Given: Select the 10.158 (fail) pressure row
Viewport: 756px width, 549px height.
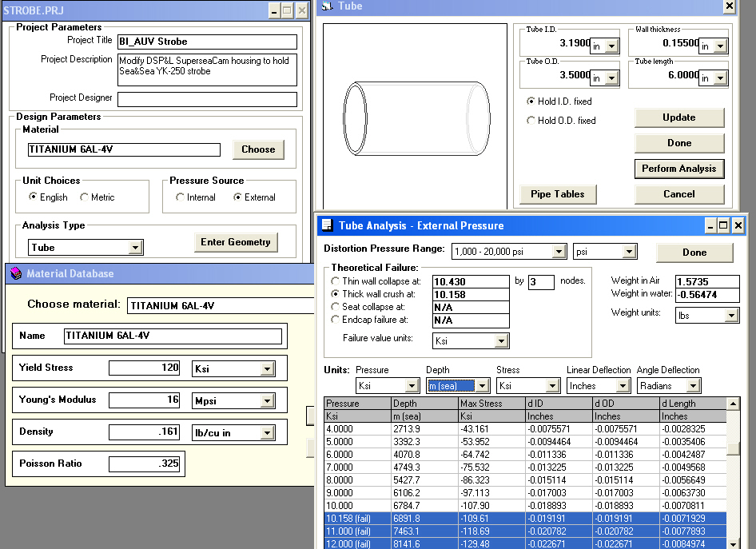Looking at the screenshot, I should (526, 519).
